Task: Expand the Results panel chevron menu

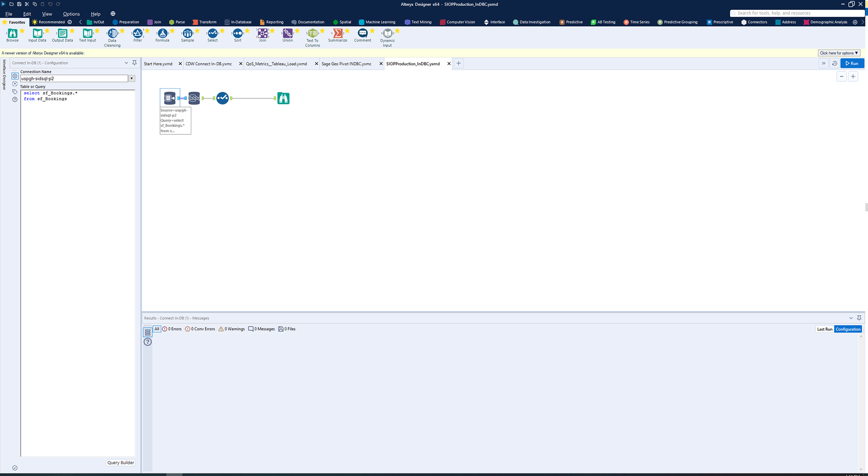Action: [851, 318]
